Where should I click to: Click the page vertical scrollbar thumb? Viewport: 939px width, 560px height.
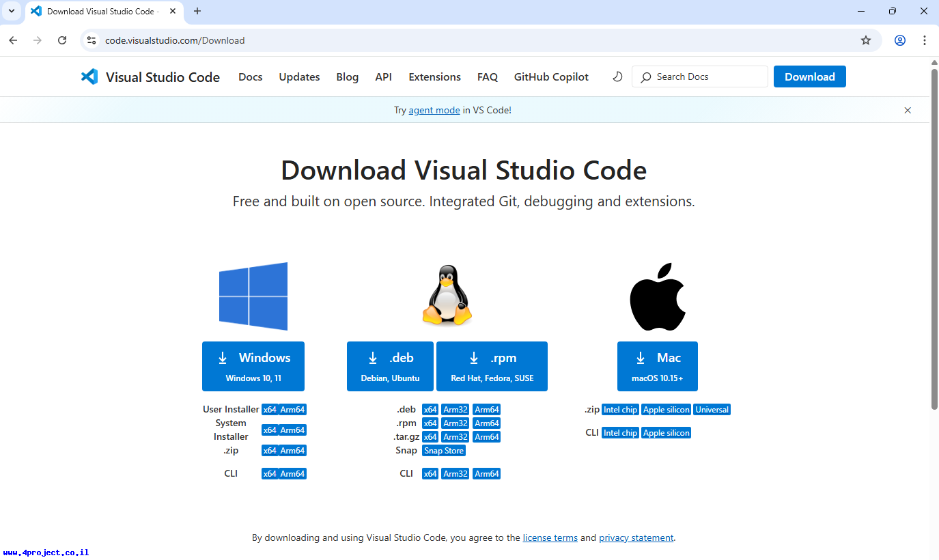coord(935,239)
